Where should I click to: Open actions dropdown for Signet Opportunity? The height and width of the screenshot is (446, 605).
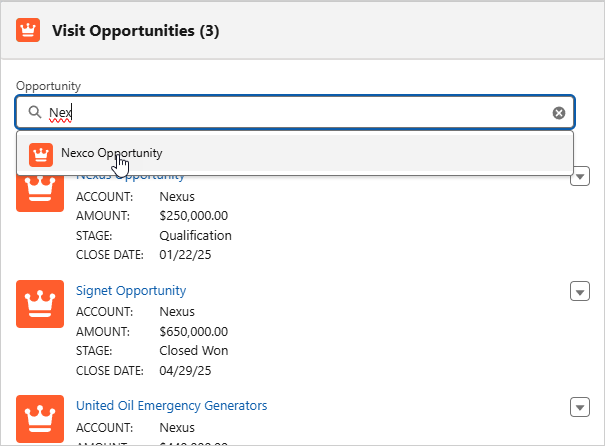580,291
